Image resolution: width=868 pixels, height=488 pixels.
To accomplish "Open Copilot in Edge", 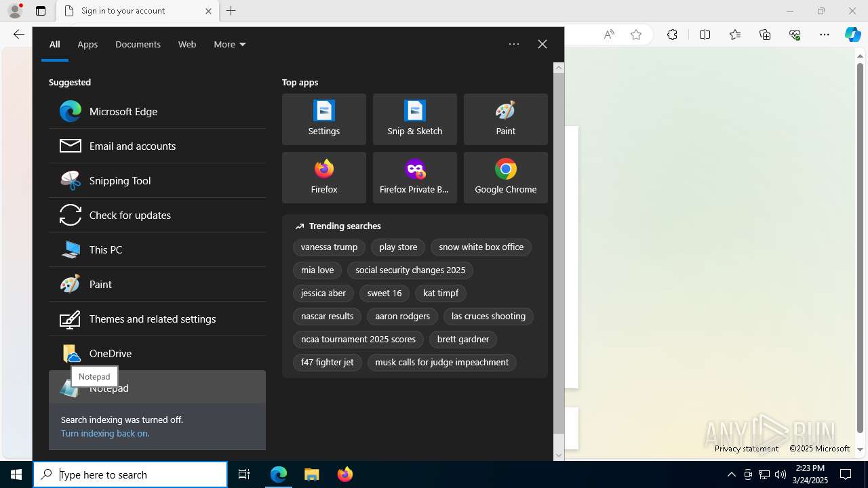I will (852, 35).
